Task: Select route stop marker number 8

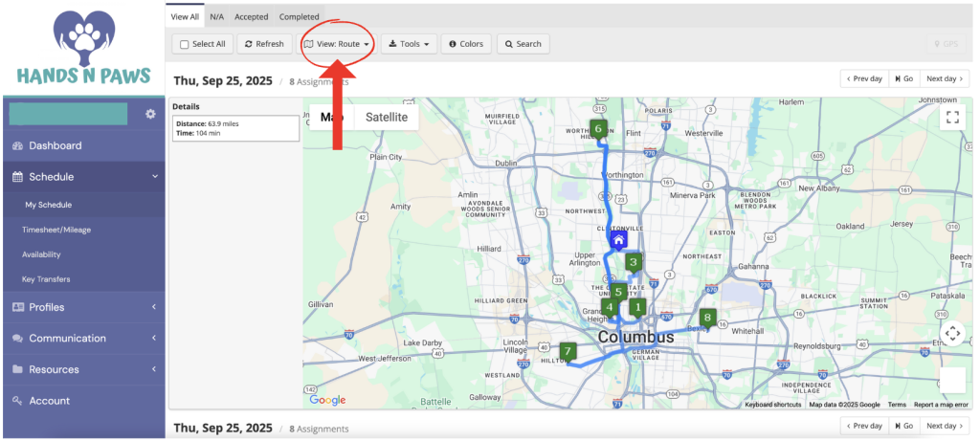Action: (x=708, y=318)
